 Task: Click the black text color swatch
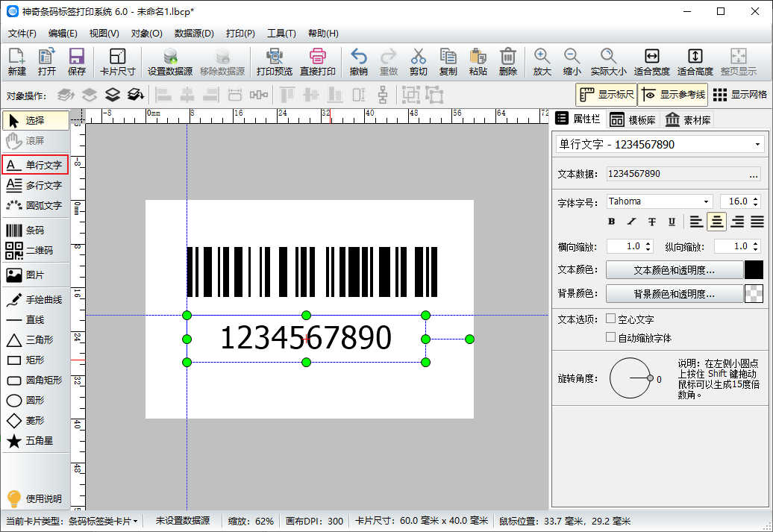tap(754, 269)
